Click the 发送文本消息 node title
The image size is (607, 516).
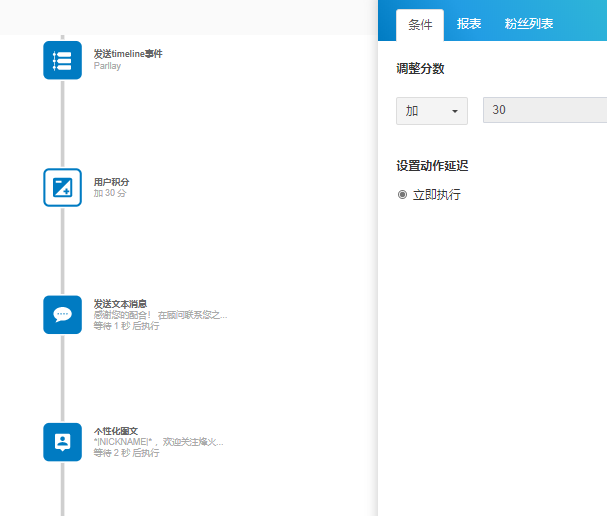[120, 304]
